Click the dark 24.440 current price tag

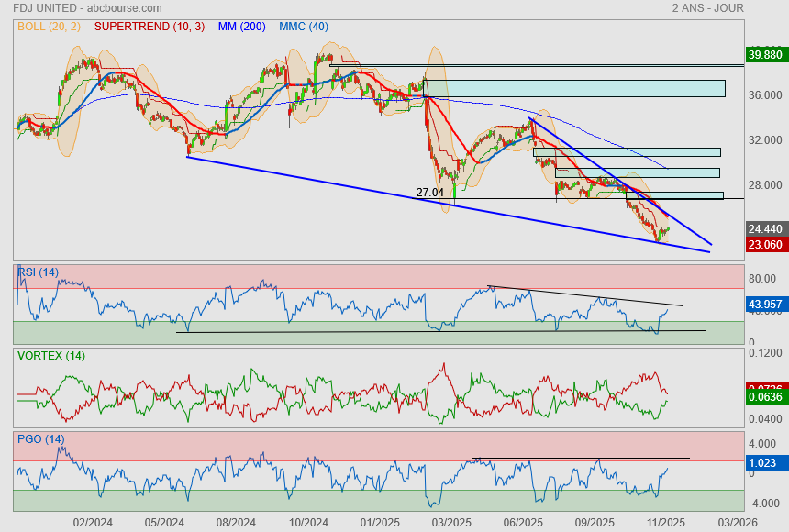(x=765, y=228)
